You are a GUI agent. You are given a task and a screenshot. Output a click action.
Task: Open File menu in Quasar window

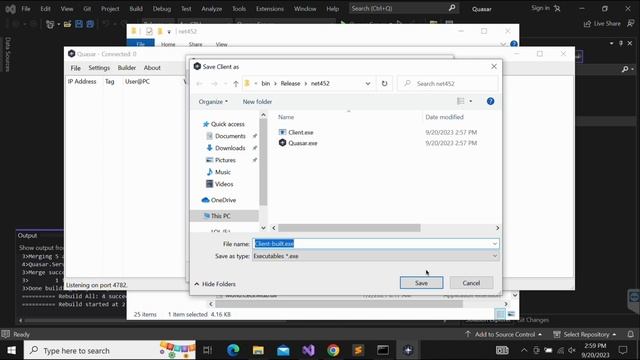tap(76, 68)
